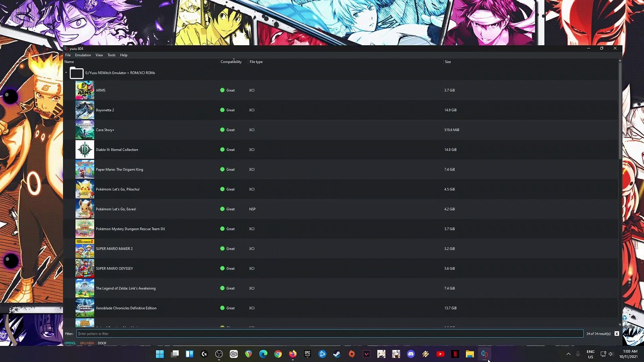Launch OBS Studio from the taskbar

pyautogui.click(x=219, y=354)
